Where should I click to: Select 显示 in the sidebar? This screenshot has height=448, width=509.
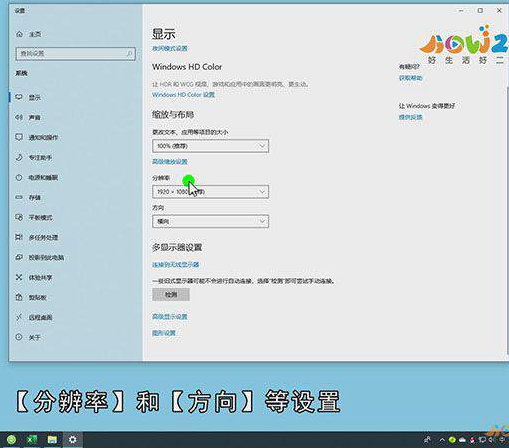tap(76, 97)
